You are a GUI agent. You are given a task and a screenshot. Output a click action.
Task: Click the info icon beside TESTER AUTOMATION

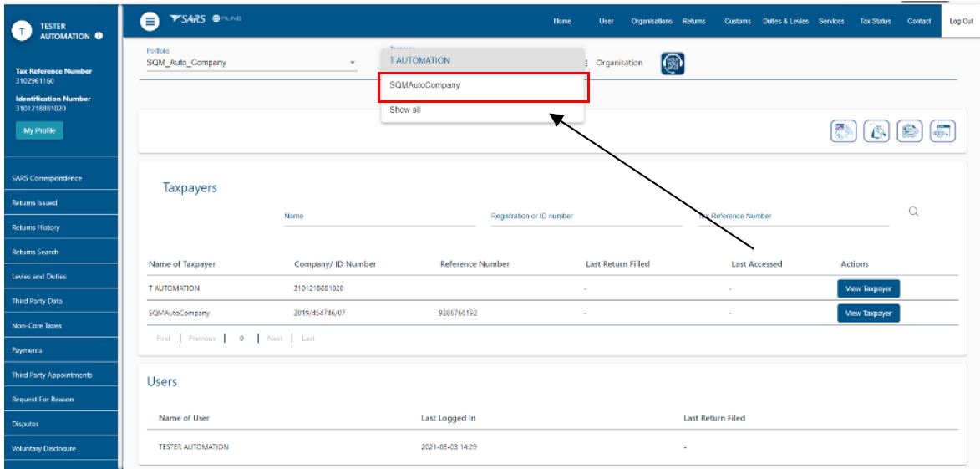[99, 36]
